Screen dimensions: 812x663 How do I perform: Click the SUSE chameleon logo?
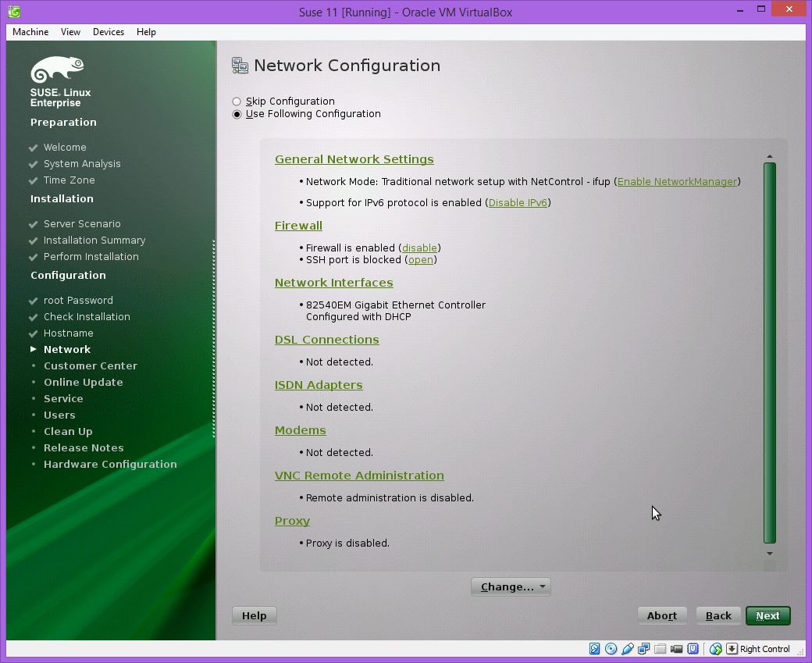coord(57,70)
